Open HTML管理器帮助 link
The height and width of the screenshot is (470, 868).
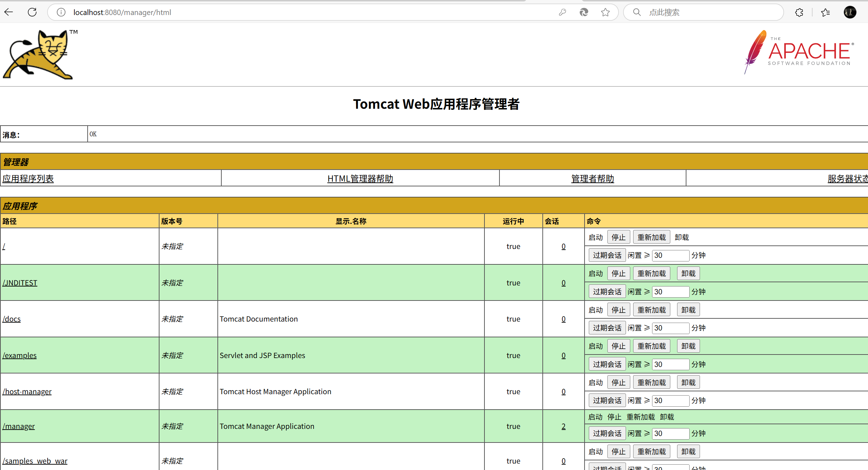coord(360,178)
